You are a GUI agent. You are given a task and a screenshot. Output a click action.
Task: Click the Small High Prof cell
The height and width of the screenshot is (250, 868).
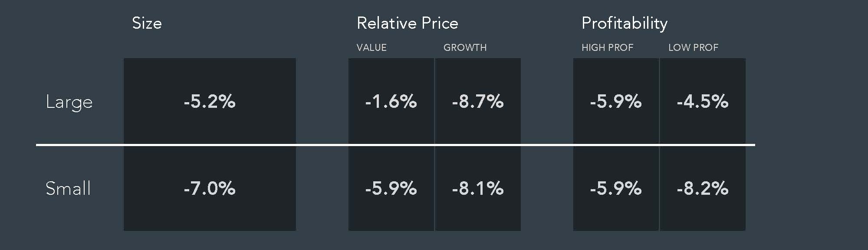616,188
